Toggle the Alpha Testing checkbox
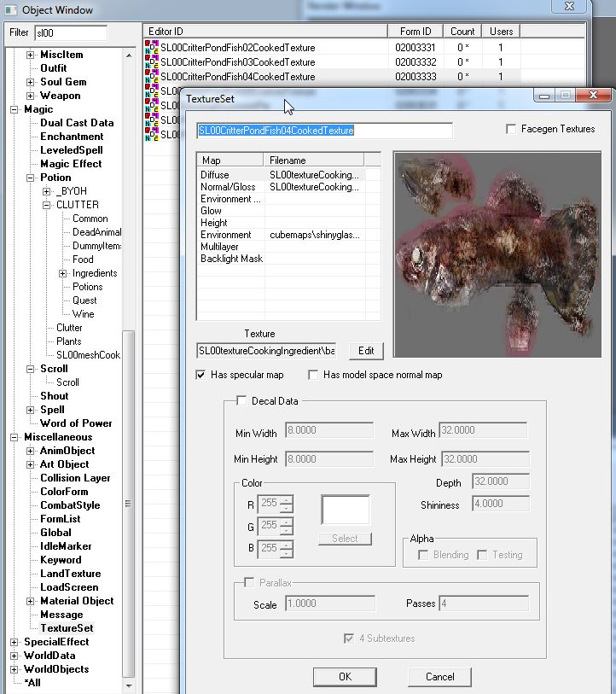Viewport: 616px width, 694px height. (482, 555)
